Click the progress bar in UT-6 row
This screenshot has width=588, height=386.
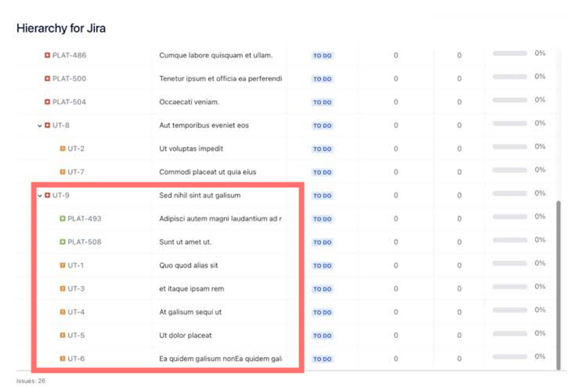click(510, 357)
